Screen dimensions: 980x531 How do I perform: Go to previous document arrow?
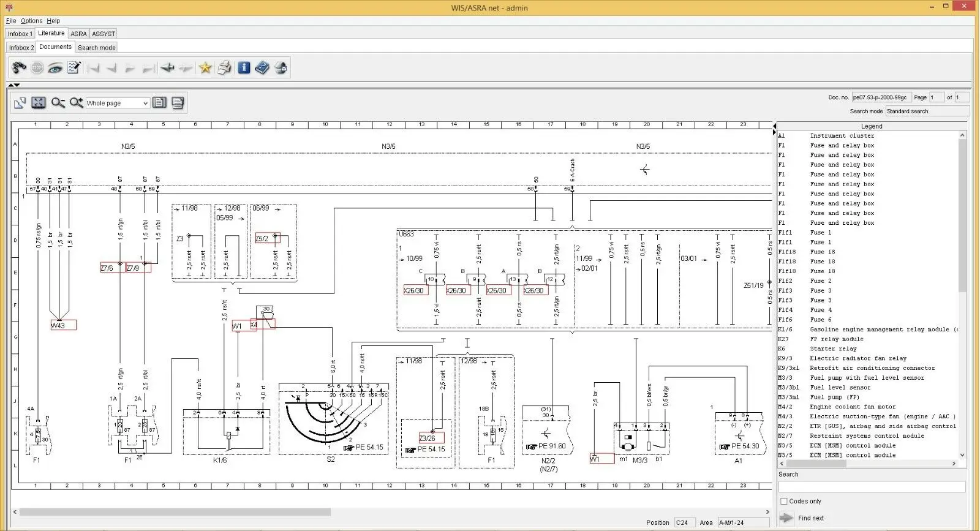tap(111, 68)
